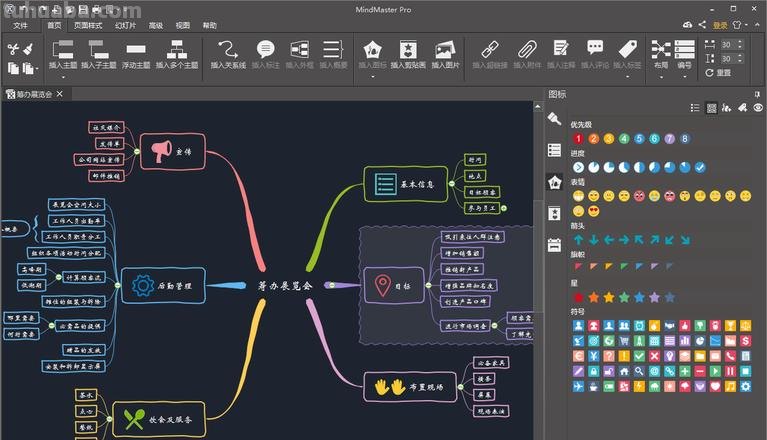The height and width of the screenshot is (440, 767).
Task: Switch icon panel to grid view
Action: 711,107
